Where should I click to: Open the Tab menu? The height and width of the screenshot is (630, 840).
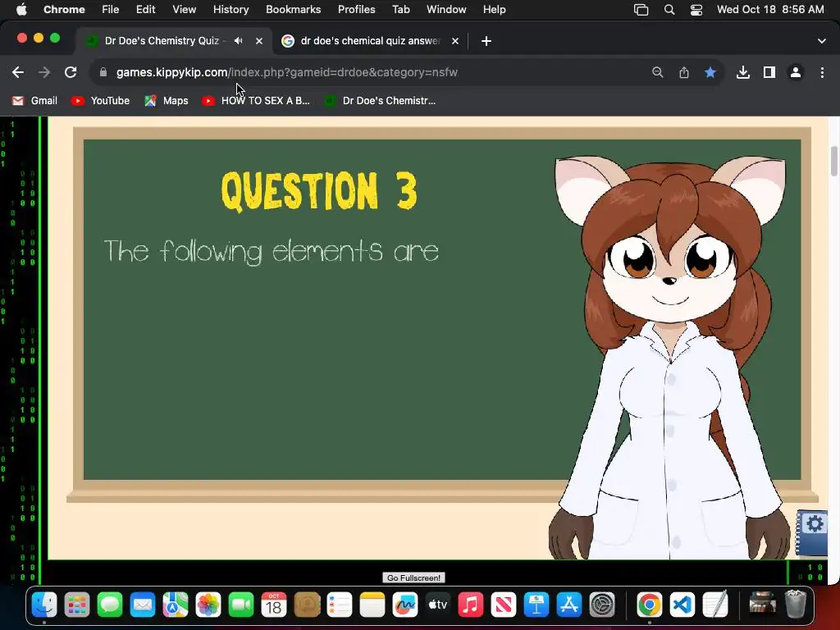click(400, 10)
